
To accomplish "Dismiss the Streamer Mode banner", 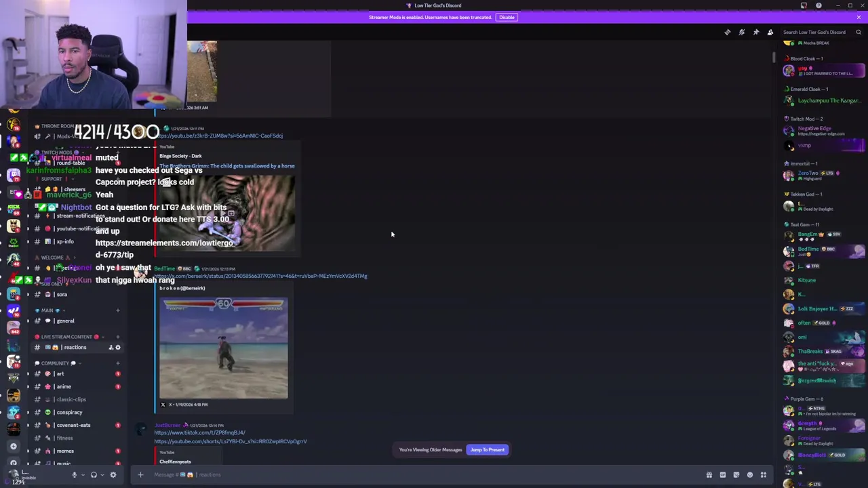I will point(859,17).
